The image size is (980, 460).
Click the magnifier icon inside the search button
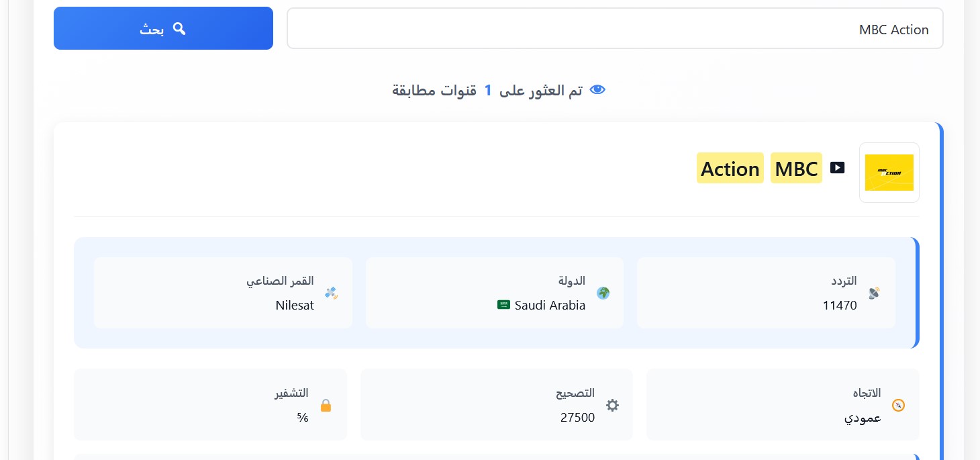point(179,28)
